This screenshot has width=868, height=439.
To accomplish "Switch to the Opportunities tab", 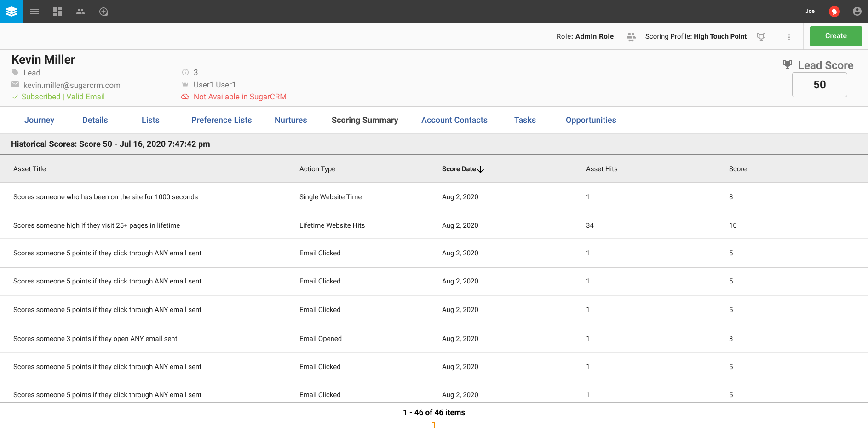I will pos(591,120).
